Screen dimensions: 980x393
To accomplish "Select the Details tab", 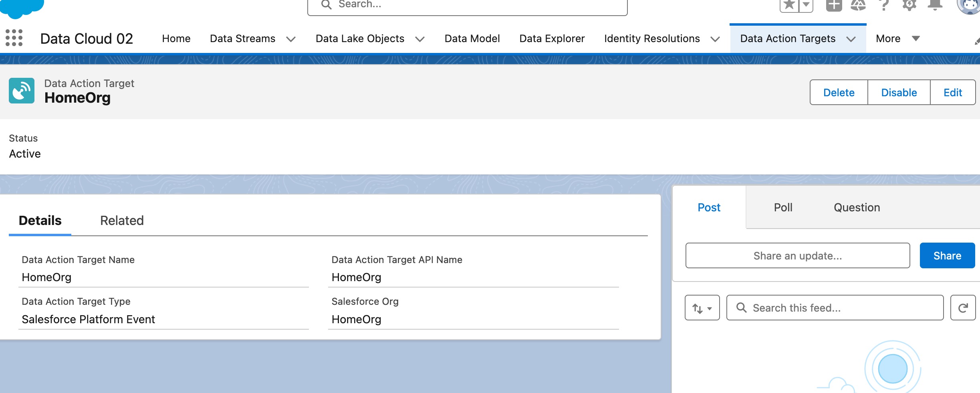I will 40,221.
